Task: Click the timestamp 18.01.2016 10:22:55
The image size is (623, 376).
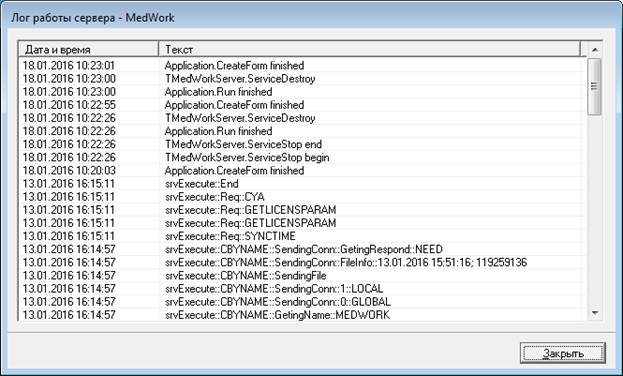Action: (69, 105)
